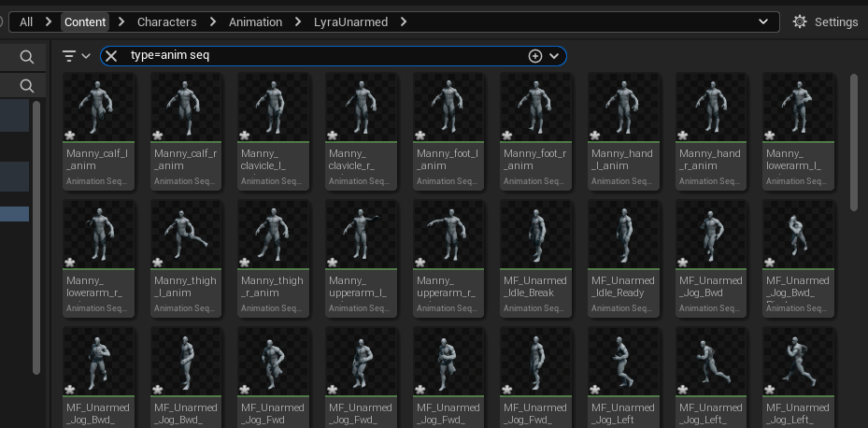
Task: Click the left panel vertical scrollbar
Action: 36,237
